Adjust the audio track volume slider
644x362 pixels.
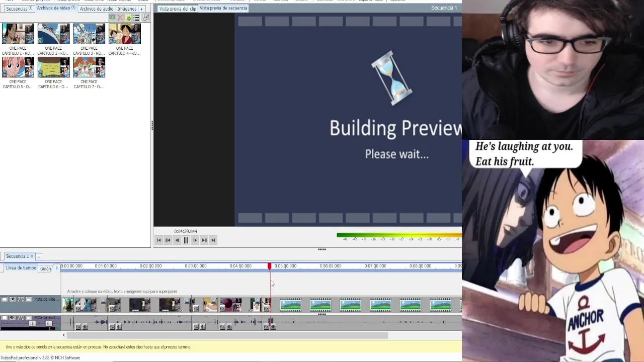tap(32, 324)
